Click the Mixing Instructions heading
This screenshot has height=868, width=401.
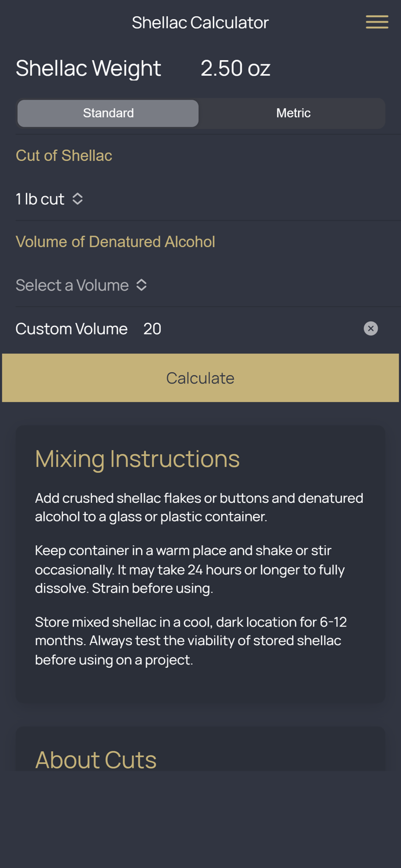coord(137,458)
